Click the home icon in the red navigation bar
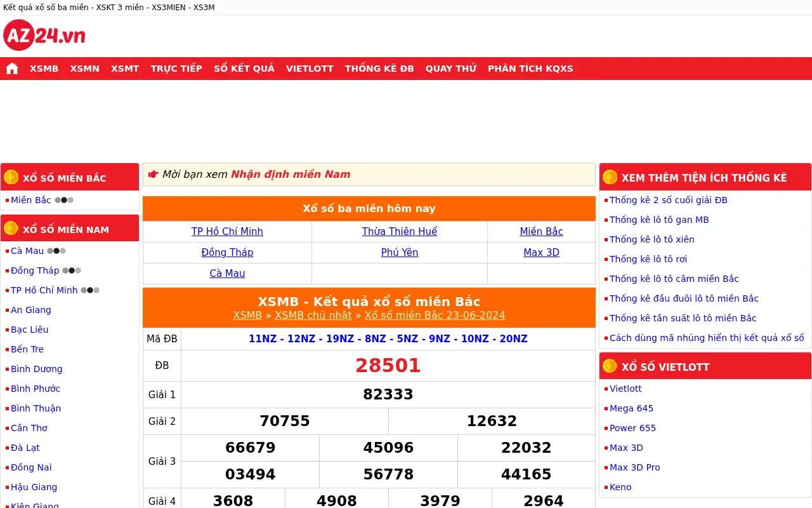The width and height of the screenshot is (812, 508). pos(12,69)
